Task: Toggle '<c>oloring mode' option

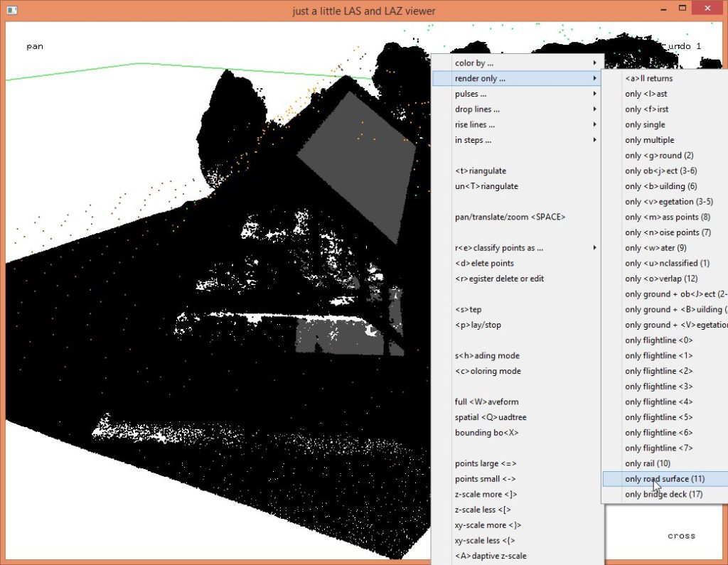Action: coord(488,372)
